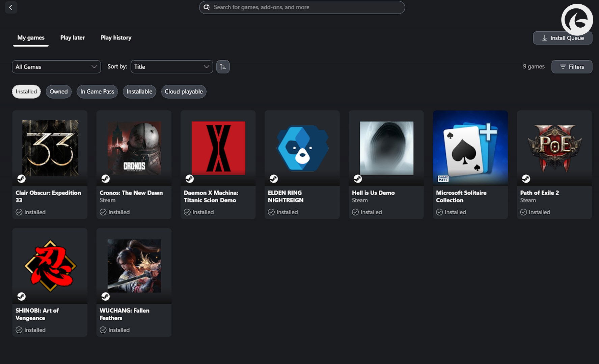Open Daemon X Machina: Titanic Scion Demo title
This screenshot has width=599, height=364.
(211, 196)
